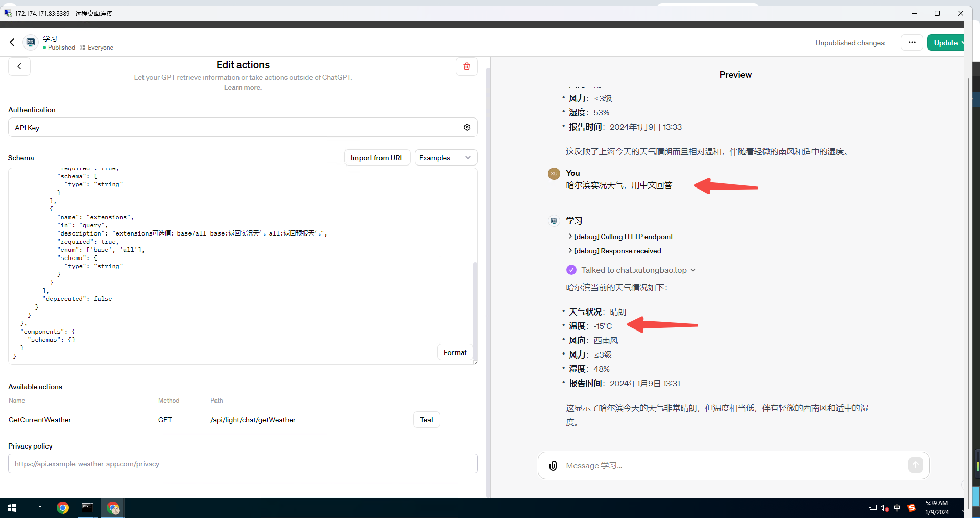The width and height of the screenshot is (980, 518).
Task: Expand debug Response received details
Action: click(x=614, y=251)
